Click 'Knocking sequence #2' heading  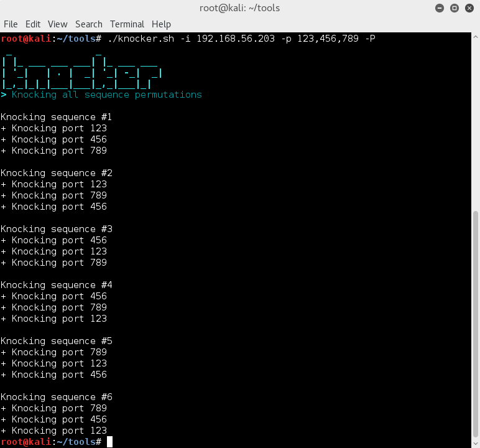[57, 173]
